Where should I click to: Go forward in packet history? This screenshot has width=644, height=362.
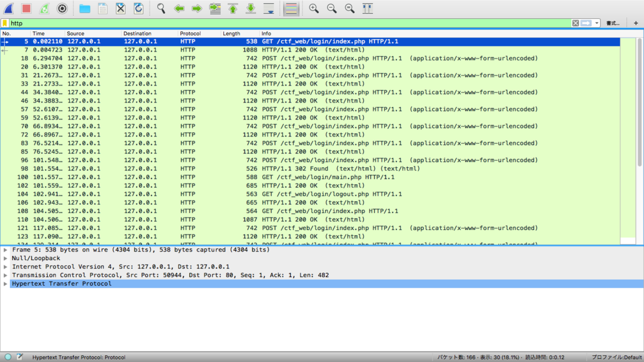[x=197, y=8]
